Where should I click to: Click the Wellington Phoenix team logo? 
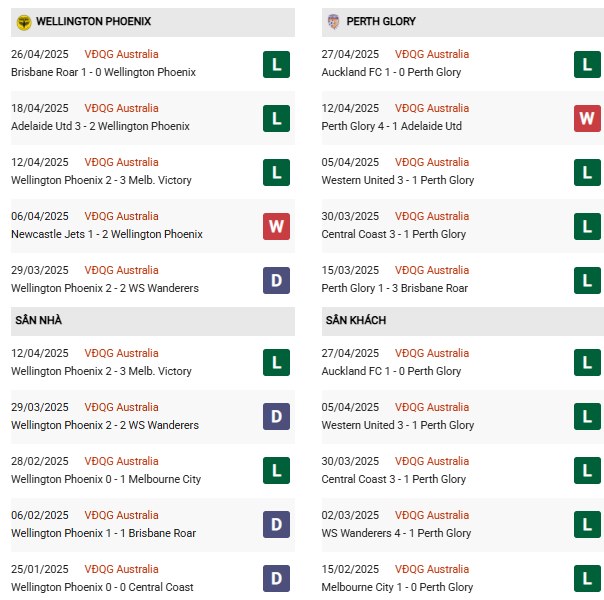coord(24,22)
